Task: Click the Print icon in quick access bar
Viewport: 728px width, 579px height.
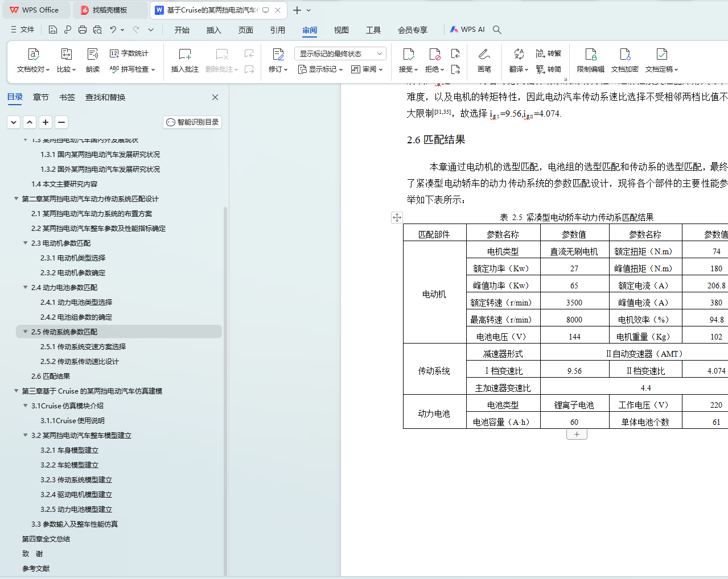Action: [83, 30]
